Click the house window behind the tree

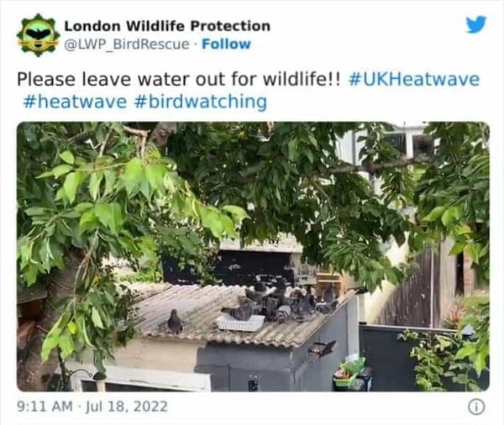pyautogui.click(x=409, y=143)
